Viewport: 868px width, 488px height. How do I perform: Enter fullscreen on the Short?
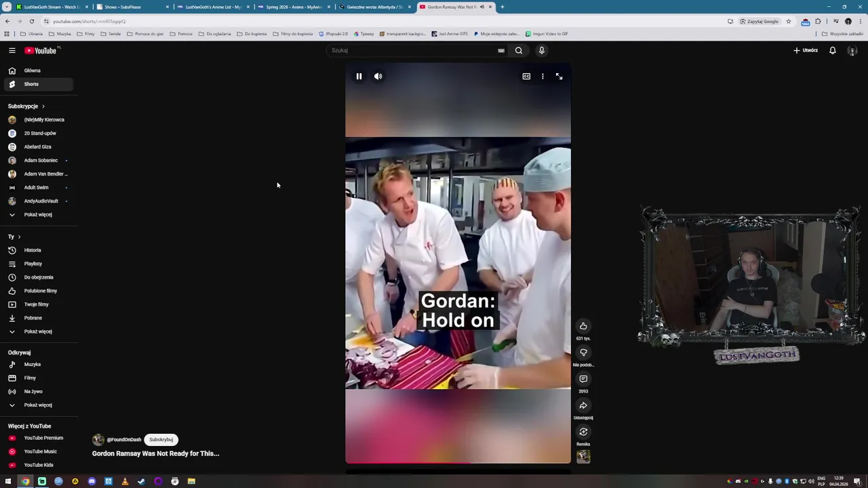[559, 77]
